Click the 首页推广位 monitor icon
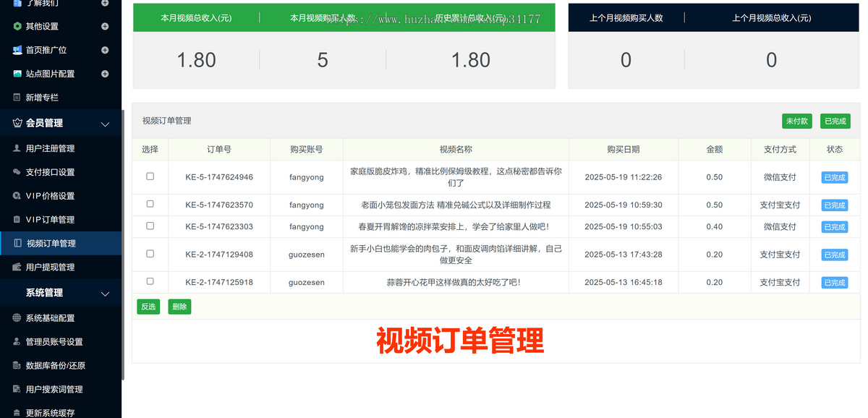Viewport: 868px width, 418px height. pyautogui.click(x=17, y=50)
